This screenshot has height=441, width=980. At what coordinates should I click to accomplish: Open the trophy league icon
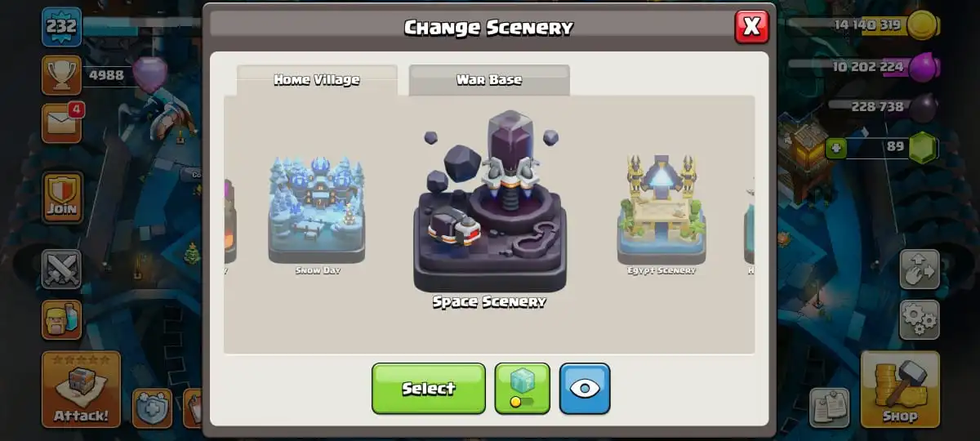[61, 75]
